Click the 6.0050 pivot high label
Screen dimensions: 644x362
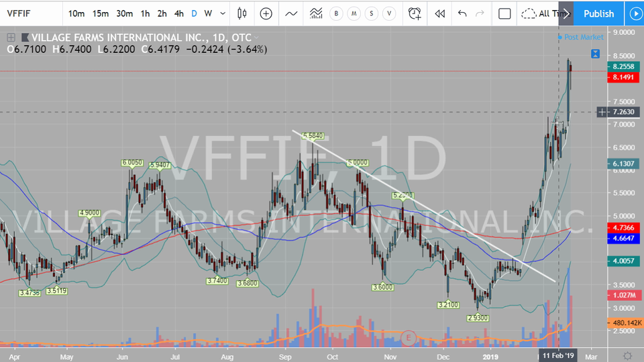tap(132, 162)
